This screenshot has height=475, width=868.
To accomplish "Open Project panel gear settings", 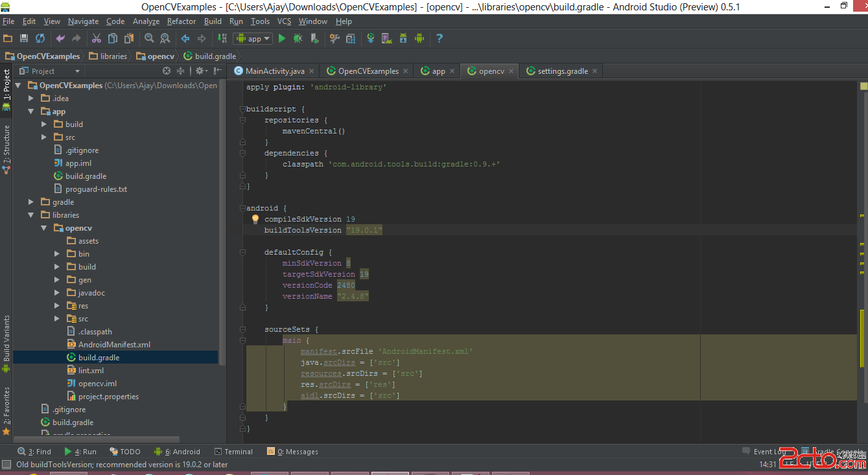I will click(x=201, y=71).
